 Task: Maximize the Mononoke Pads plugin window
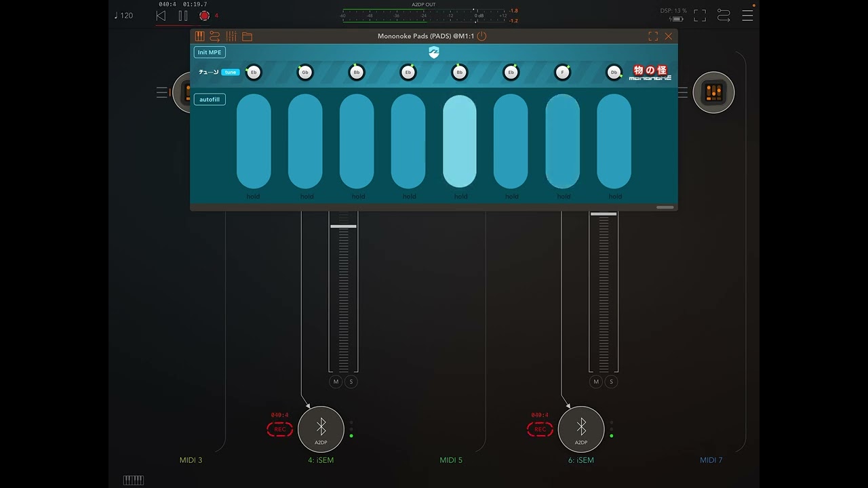click(x=653, y=36)
